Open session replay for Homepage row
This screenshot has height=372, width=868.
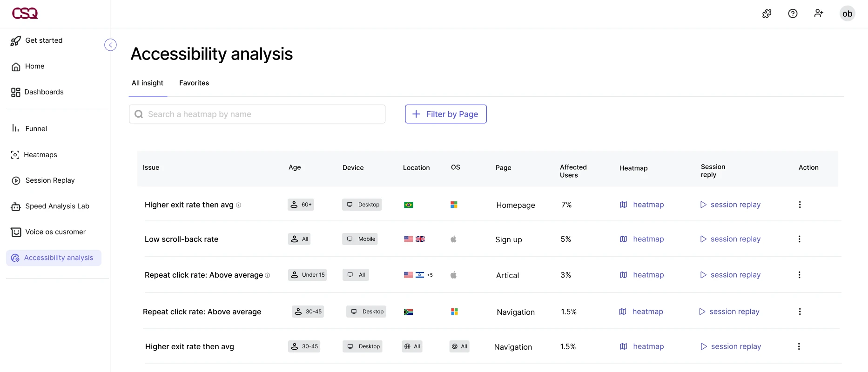730,205
